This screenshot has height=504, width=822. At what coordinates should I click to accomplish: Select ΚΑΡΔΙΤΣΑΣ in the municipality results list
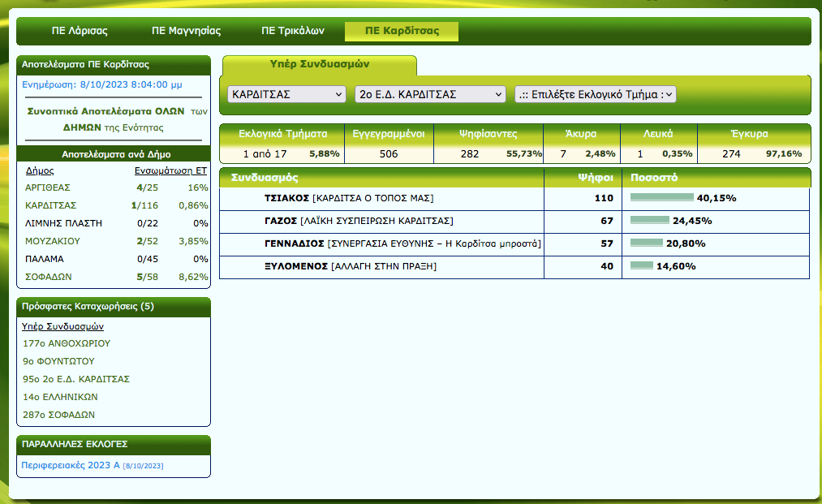coord(50,205)
